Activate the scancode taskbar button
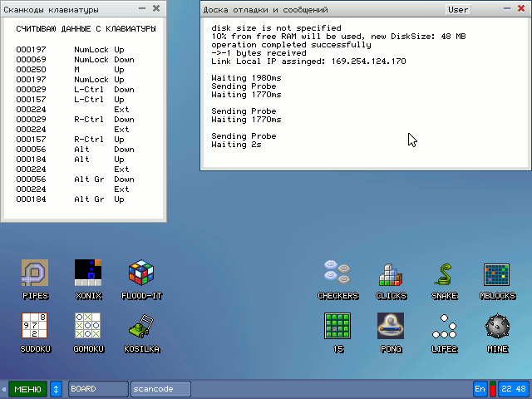Viewport: 532px width, 399px height. point(160,389)
